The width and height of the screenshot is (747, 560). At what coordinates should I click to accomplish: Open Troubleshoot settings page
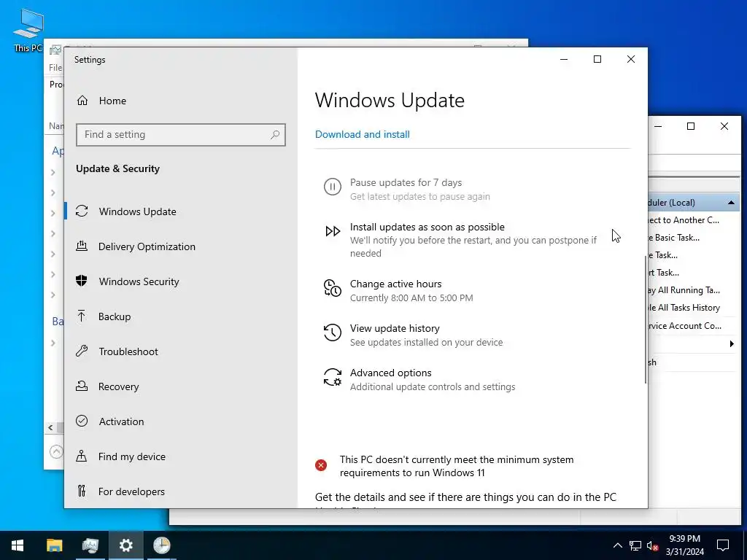point(128,351)
